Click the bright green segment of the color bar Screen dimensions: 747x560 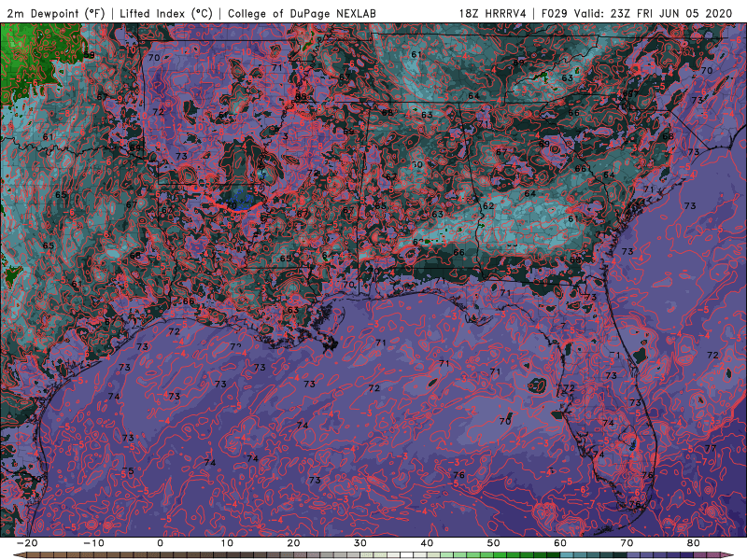click(x=500, y=555)
